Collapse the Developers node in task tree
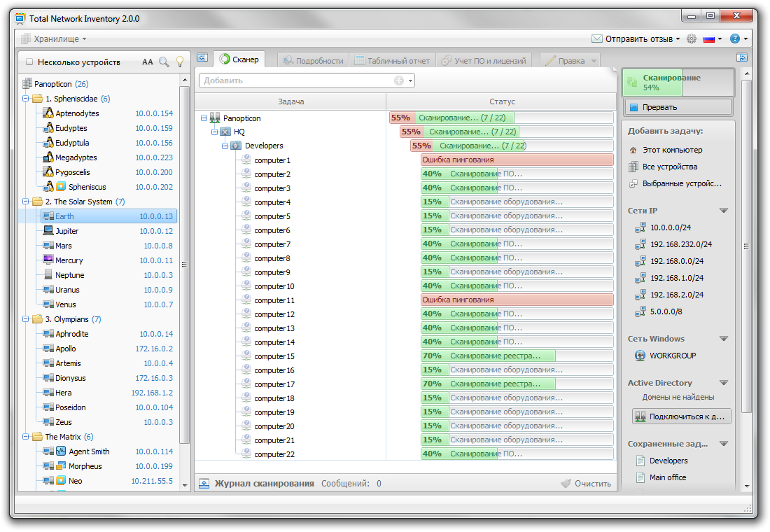 [225, 146]
